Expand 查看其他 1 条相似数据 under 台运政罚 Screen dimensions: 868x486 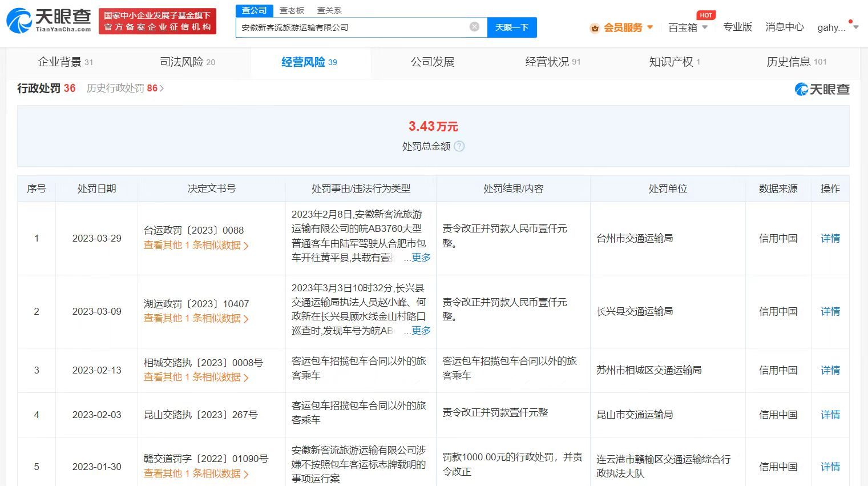click(x=192, y=246)
